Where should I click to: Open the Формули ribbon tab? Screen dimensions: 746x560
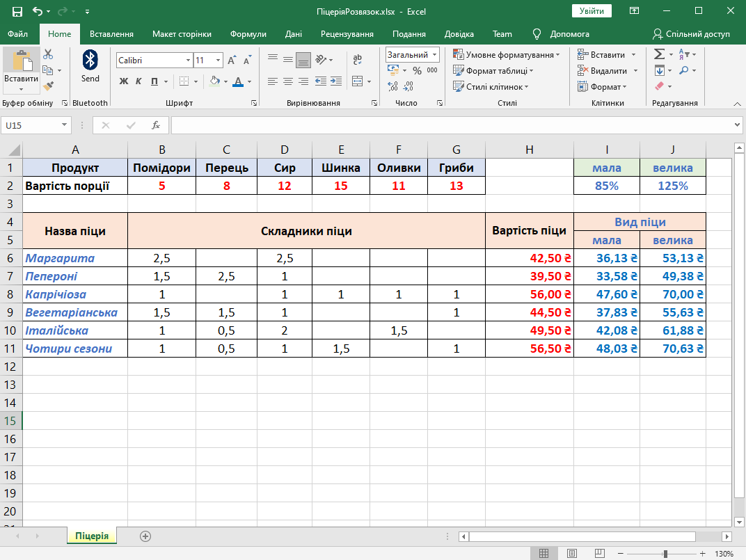[x=248, y=34]
